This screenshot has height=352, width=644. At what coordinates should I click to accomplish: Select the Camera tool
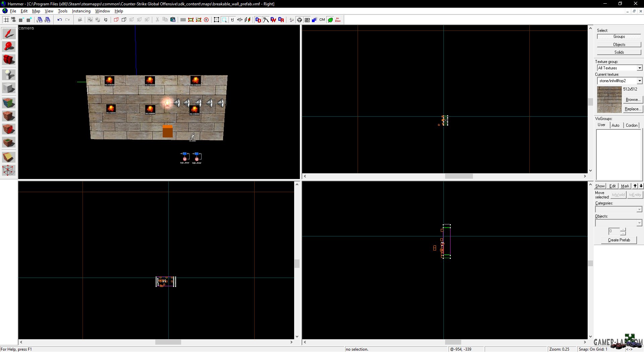click(x=9, y=60)
